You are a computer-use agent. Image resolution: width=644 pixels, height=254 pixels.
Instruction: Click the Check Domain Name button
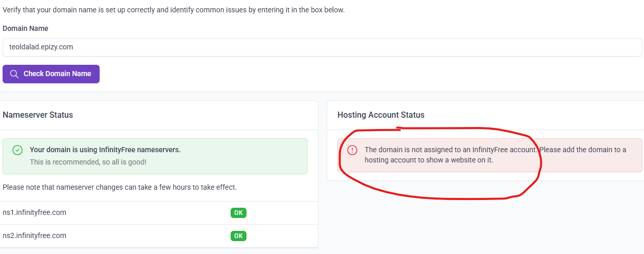[x=51, y=74]
